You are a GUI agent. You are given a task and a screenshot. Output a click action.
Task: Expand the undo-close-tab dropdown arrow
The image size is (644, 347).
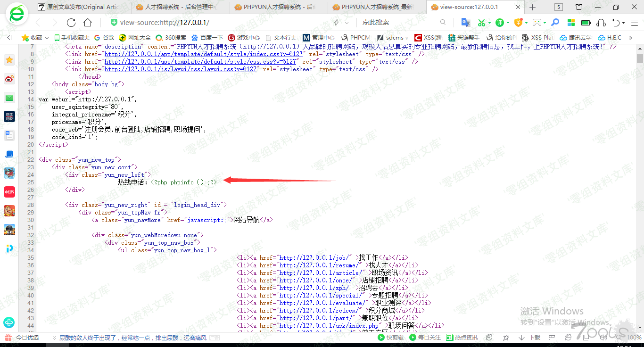click(x=623, y=23)
